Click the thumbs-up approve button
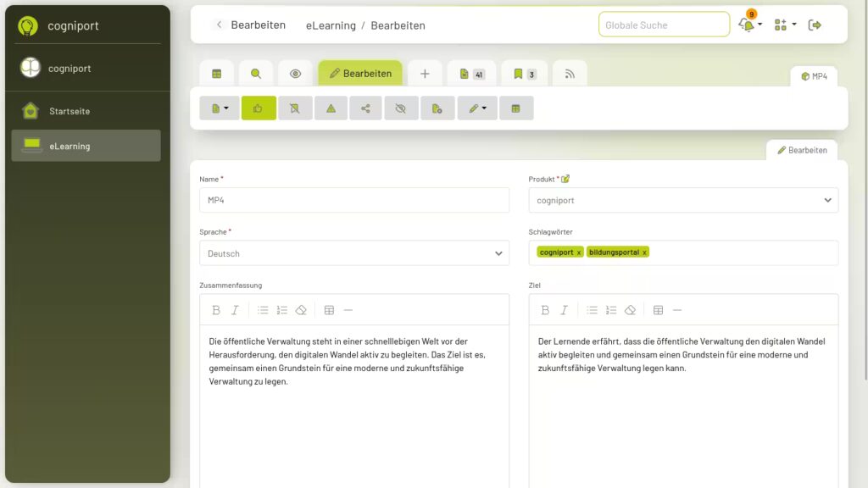 click(259, 108)
